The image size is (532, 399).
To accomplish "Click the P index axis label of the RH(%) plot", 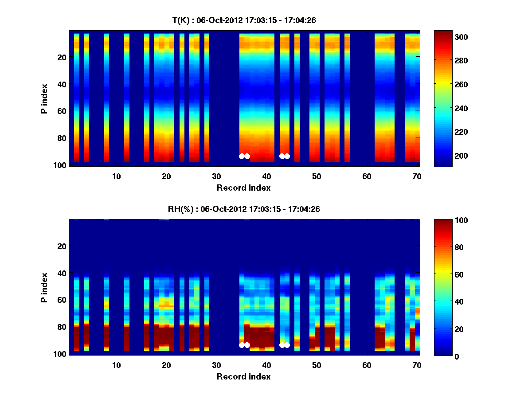I will point(44,287).
